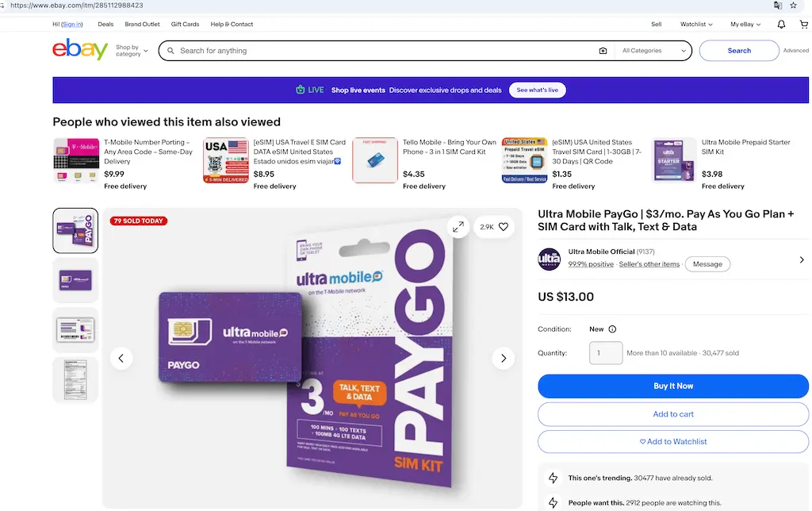Screen dimensions: 812x511
Task: Expand Shop by category dropdown
Action: 132,50
